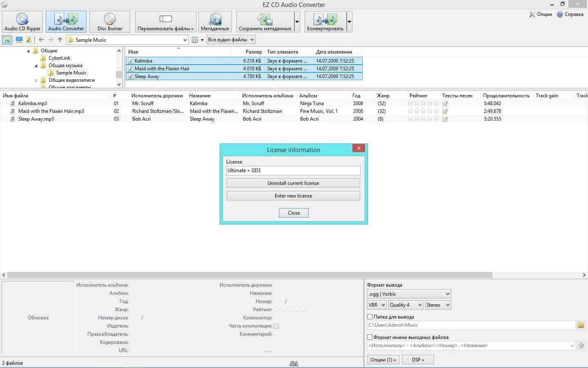Select the CyberLink folder in tree
The width and height of the screenshot is (588, 368).
coord(59,58)
